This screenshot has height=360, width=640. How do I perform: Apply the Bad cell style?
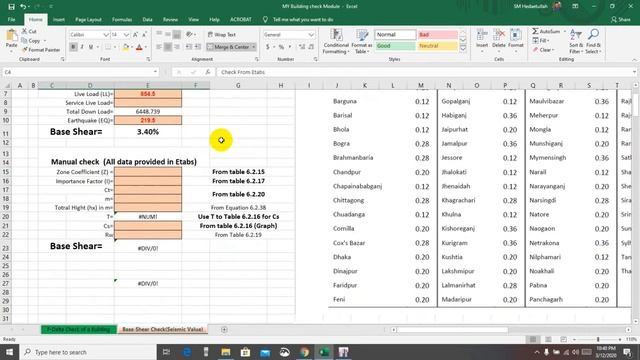[x=437, y=35]
